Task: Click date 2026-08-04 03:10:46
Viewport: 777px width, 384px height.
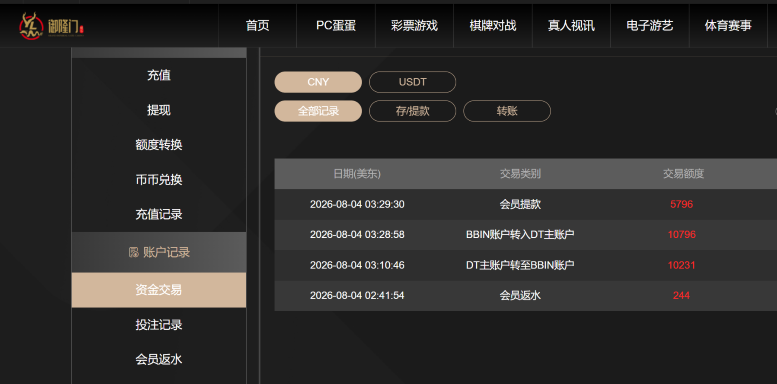Action: pyautogui.click(x=357, y=265)
